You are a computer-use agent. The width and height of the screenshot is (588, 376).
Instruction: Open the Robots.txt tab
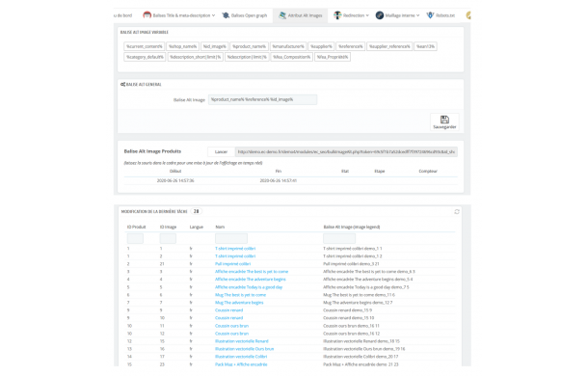pyautogui.click(x=441, y=15)
